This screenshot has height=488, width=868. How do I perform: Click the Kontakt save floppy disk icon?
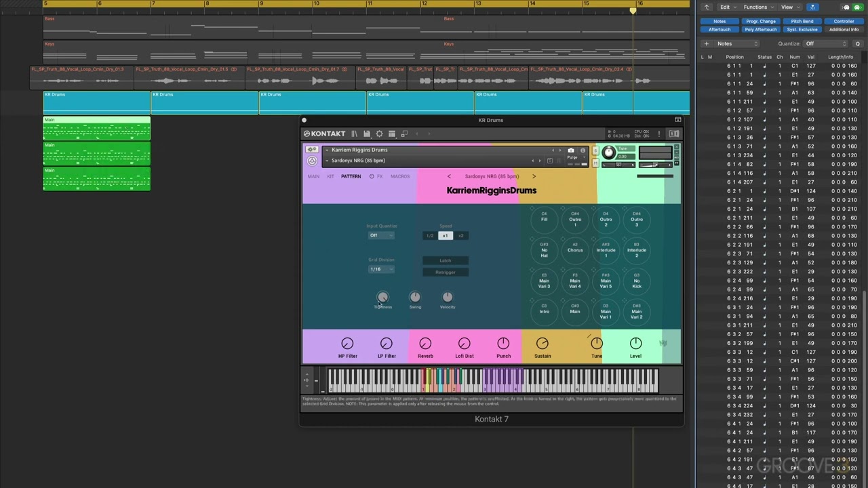tap(367, 134)
